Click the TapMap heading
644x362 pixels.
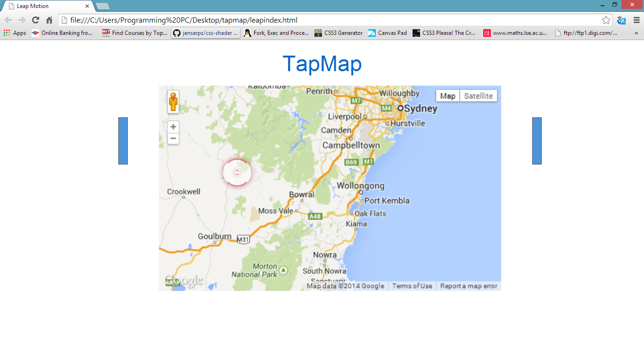pyautogui.click(x=322, y=64)
